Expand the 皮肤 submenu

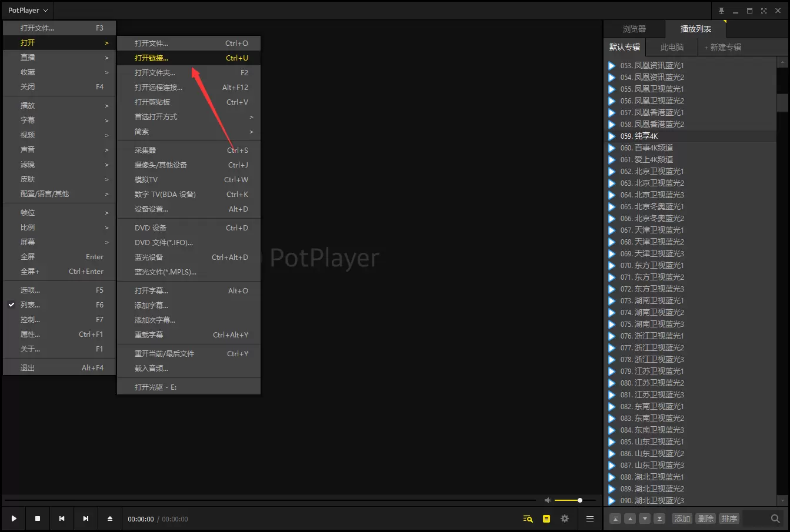59,179
